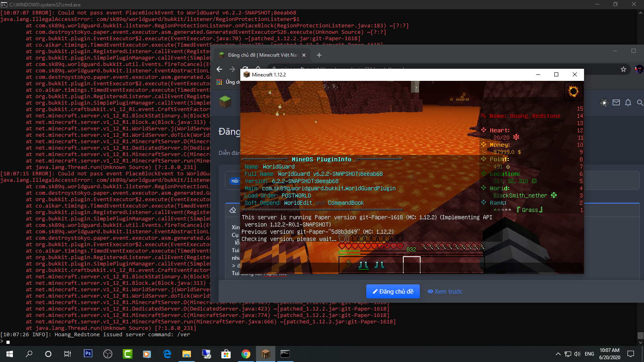The image size is (644, 362).
Task: Click the '/ver' command log line in cmd
Action: tap(95, 335)
